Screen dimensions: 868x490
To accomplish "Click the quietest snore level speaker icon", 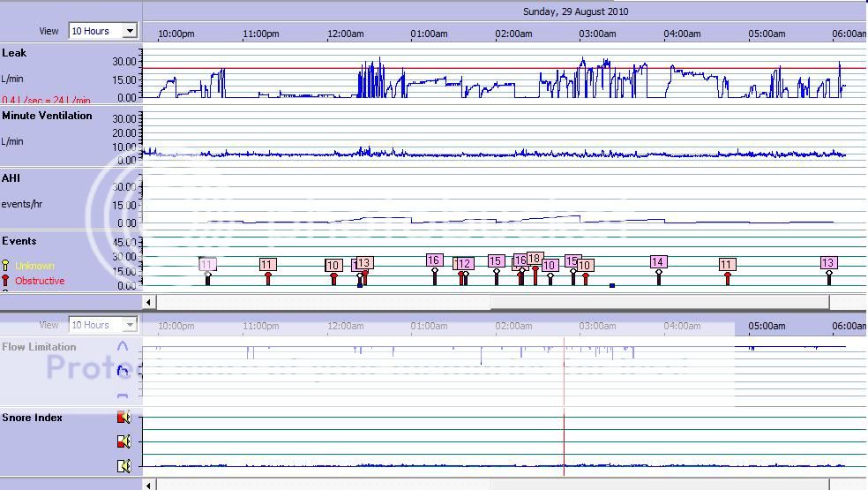I will (x=124, y=465).
